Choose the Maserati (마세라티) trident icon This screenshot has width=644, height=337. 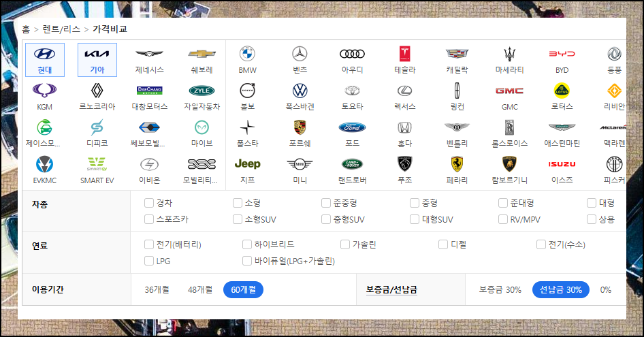509,54
